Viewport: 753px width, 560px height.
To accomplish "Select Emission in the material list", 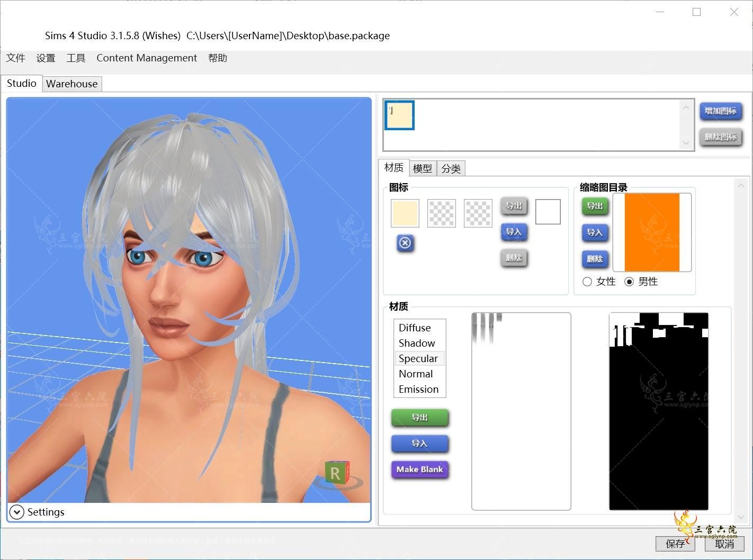I will [420, 389].
